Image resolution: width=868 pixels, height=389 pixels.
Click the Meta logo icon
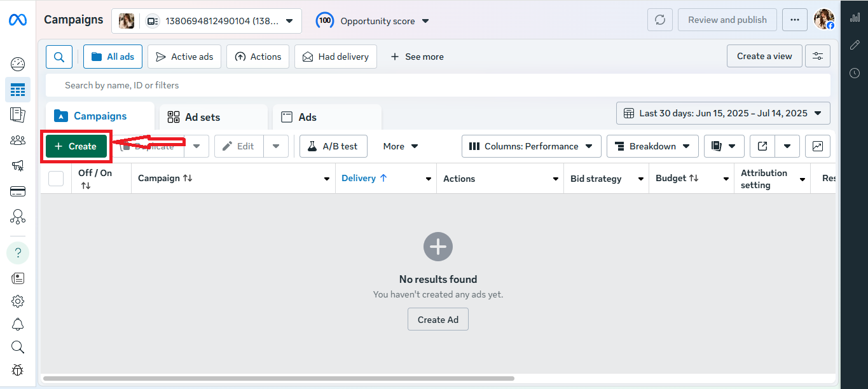click(x=17, y=20)
